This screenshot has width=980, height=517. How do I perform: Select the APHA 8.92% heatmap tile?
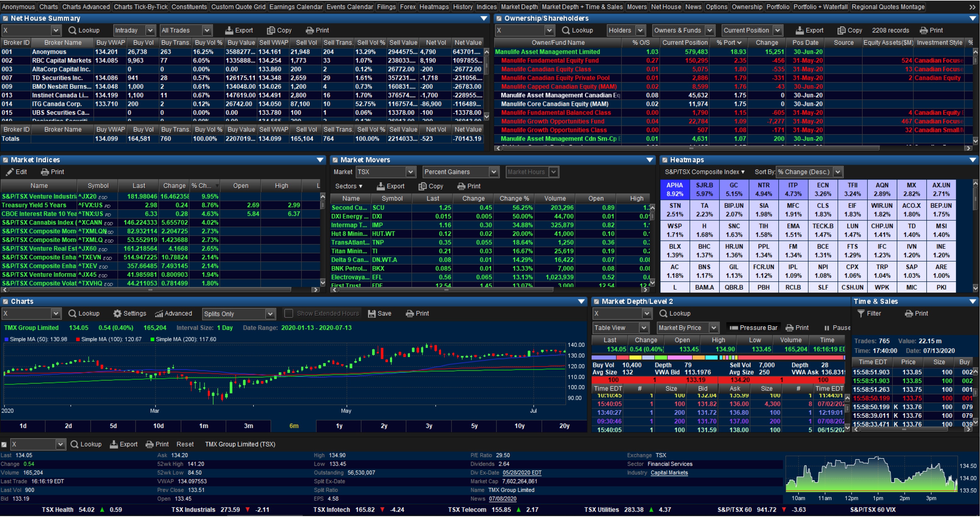674,189
